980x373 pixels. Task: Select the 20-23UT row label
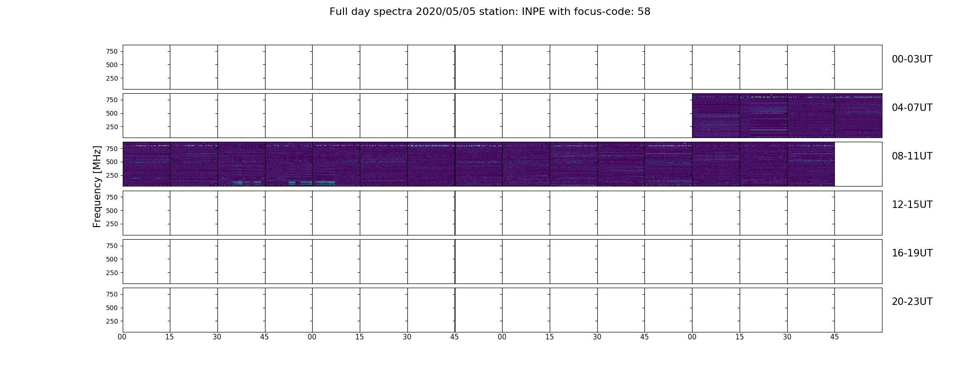click(912, 302)
